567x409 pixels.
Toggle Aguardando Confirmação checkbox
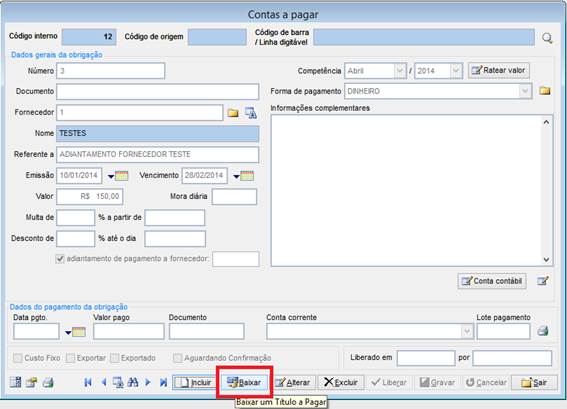pyautogui.click(x=177, y=358)
